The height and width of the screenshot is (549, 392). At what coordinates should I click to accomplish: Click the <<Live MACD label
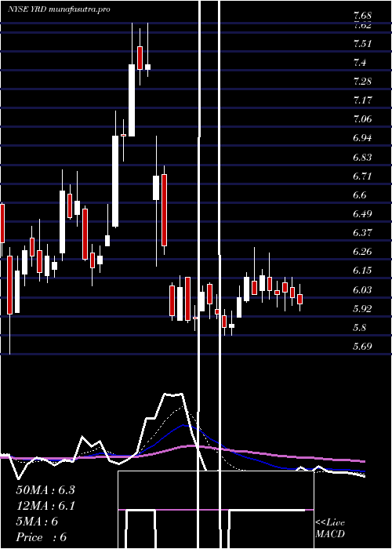[330, 528]
